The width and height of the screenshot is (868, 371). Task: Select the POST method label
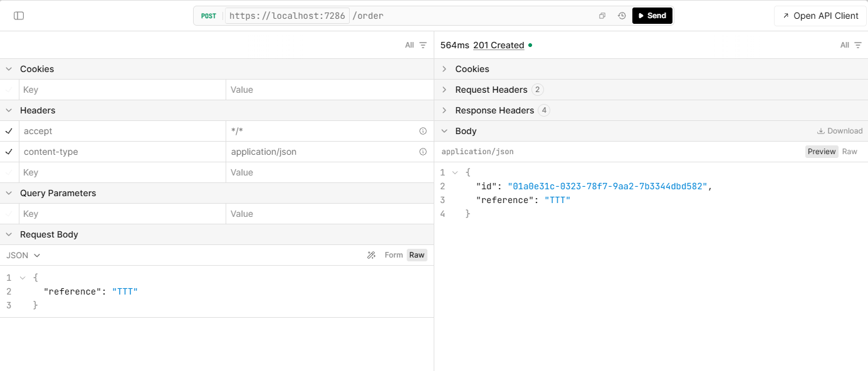tap(209, 16)
